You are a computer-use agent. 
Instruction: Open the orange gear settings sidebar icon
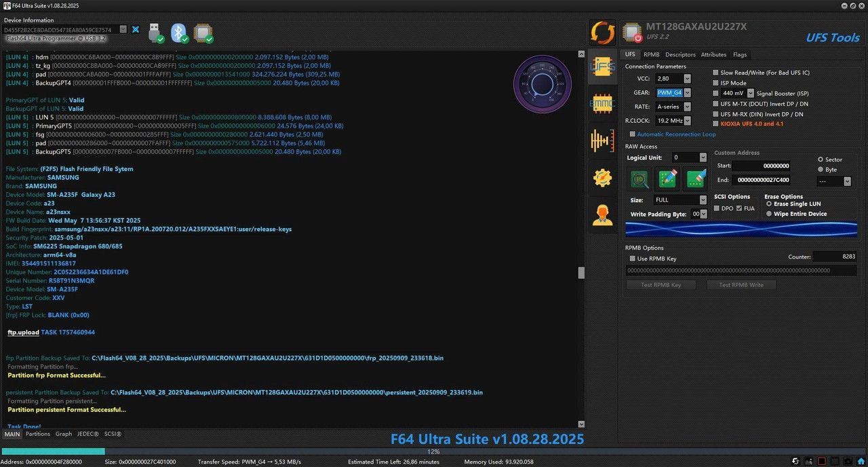coord(602,178)
